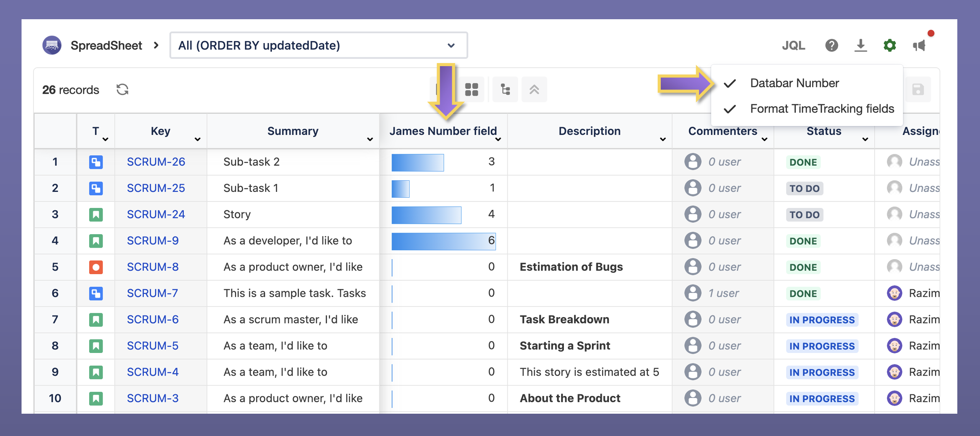Click the refresh records icon
The width and height of the screenshot is (980, 436).
pos(122,90)
